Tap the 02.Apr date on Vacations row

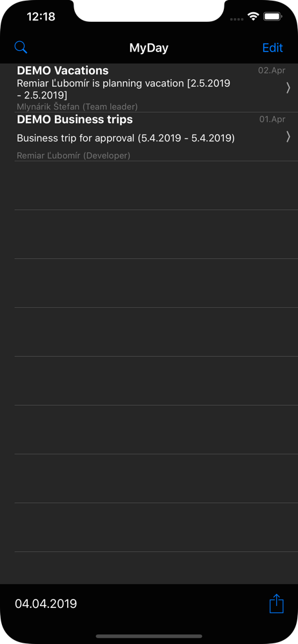click(x=272, y=71)
